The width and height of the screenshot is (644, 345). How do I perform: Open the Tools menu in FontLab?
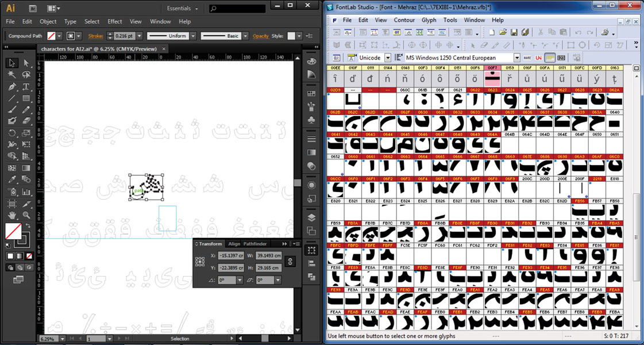tap(450, 20)
